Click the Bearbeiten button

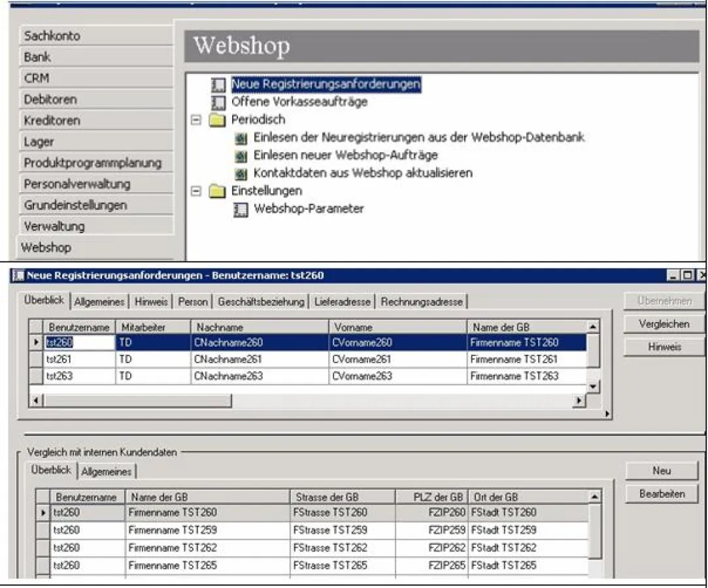coord(662,494)
